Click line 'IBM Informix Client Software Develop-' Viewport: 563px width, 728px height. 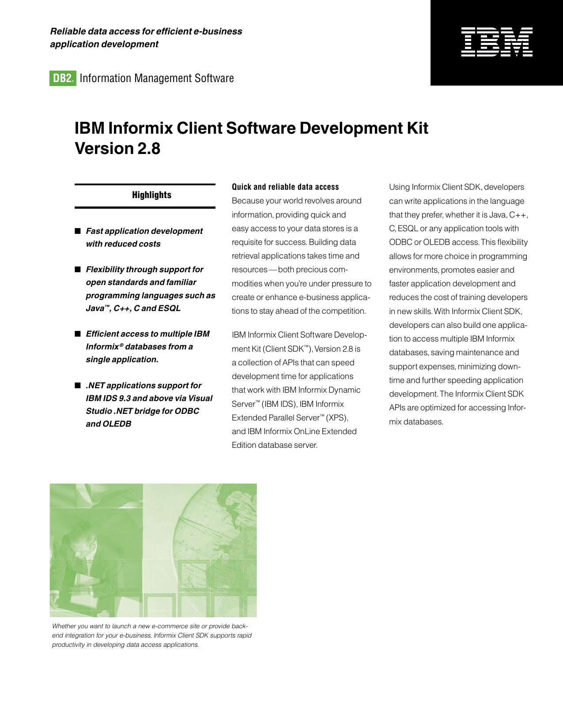click(x=299, y=335)
